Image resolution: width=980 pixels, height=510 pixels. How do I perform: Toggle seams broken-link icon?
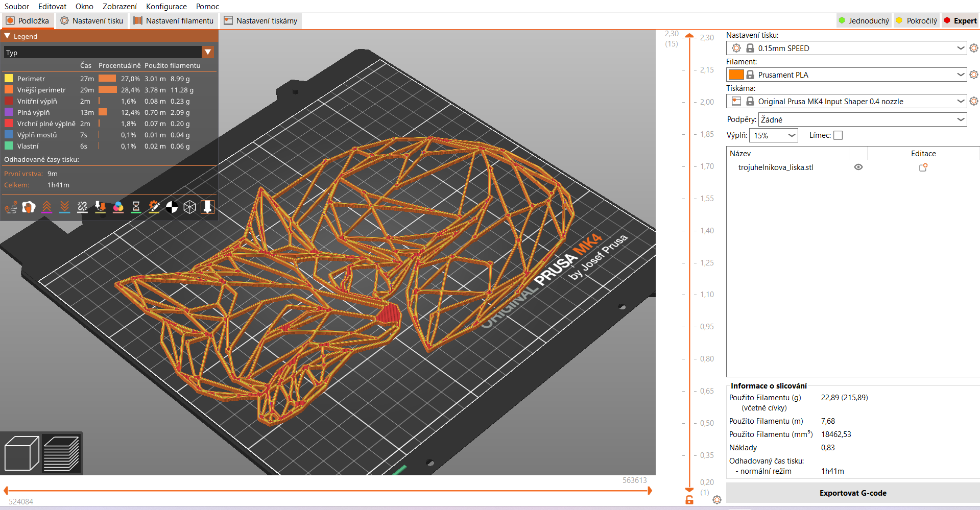pyautogui.click(x=82, y=207)
